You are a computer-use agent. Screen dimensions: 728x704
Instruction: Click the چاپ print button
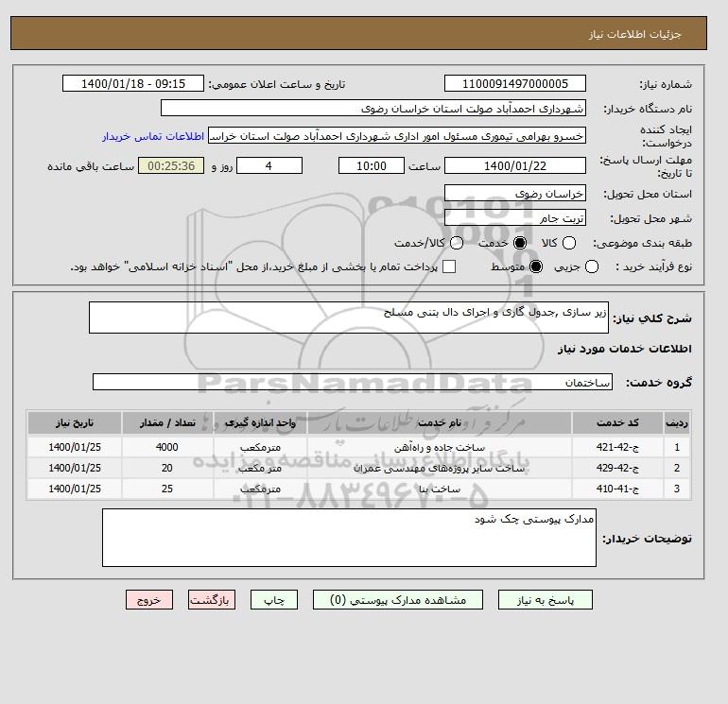[x=274, y=600]
